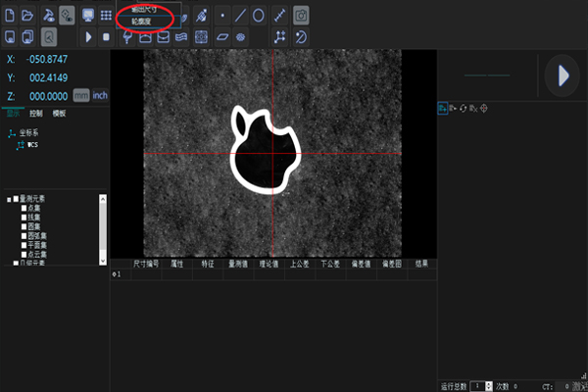Click the arch-shaped box icon

tap(145, 37)
